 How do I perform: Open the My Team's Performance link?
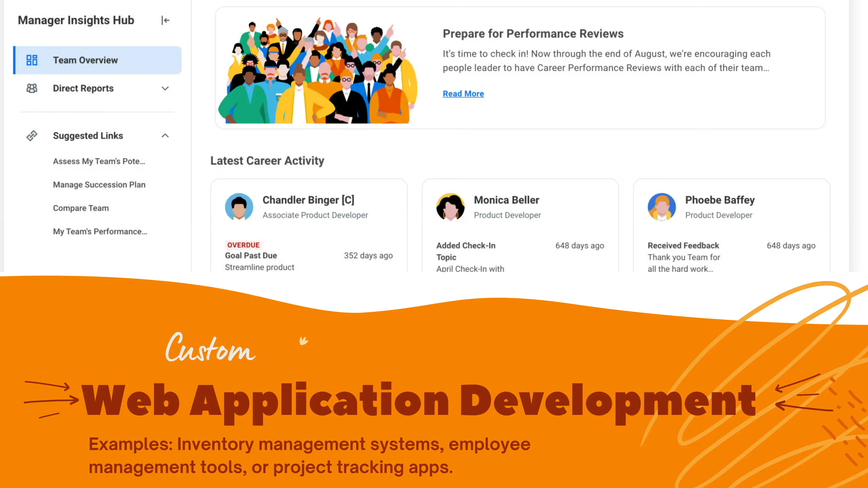pos(100,231)
